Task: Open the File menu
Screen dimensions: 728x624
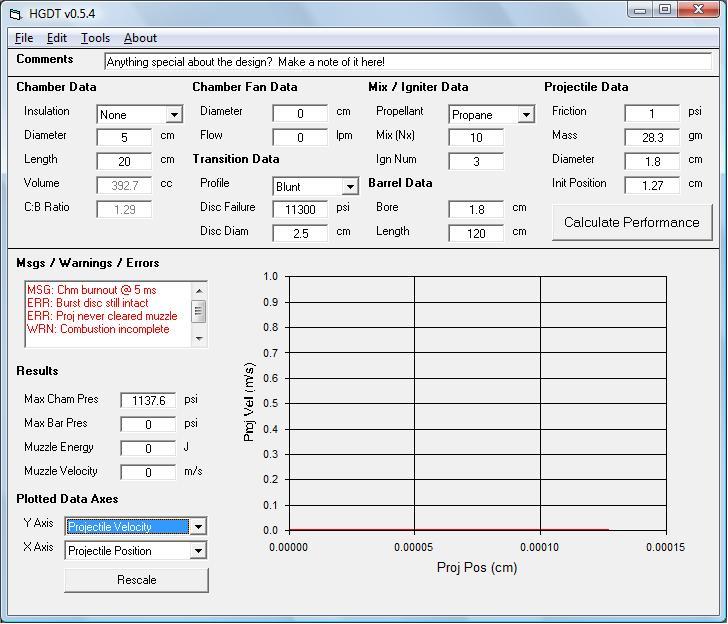Action: point(24,38)
